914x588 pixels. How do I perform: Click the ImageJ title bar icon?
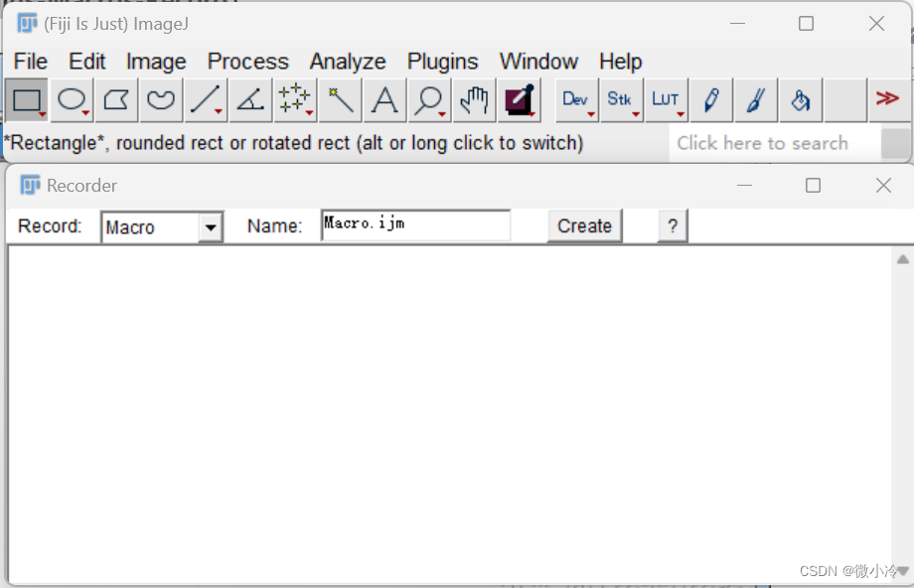(28, 23)
